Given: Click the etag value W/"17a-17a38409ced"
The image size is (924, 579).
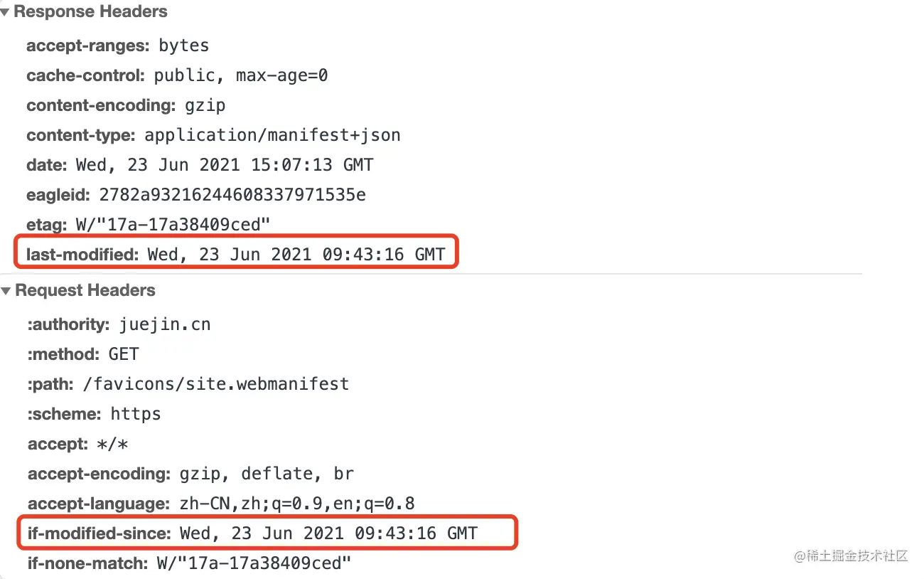Looking at the screenshot, I should [173, 225].
